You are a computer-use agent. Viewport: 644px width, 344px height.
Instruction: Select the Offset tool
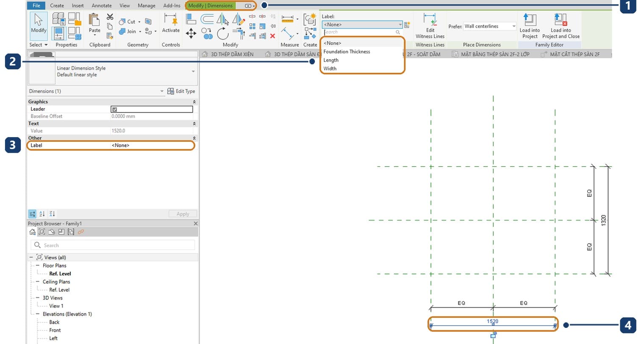(x=207, y=19)
